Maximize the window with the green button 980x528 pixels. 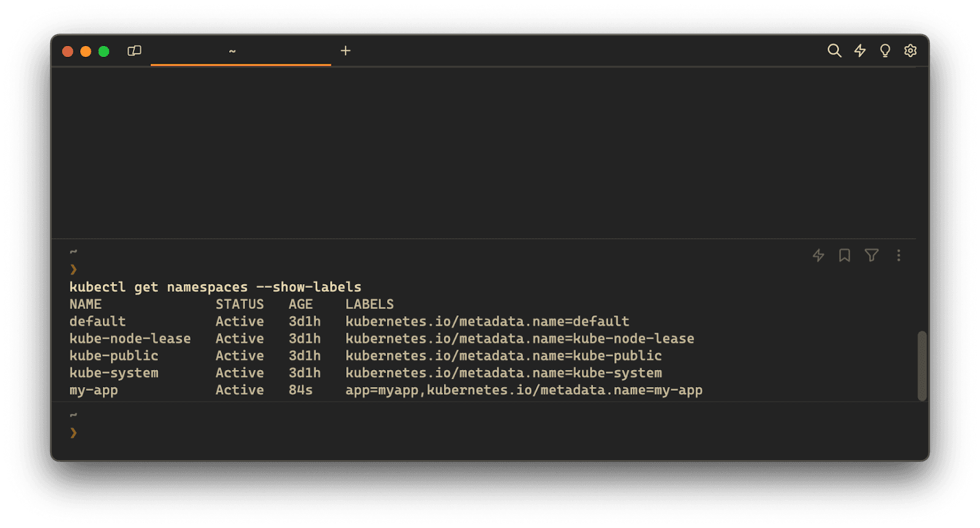(104, 51)
